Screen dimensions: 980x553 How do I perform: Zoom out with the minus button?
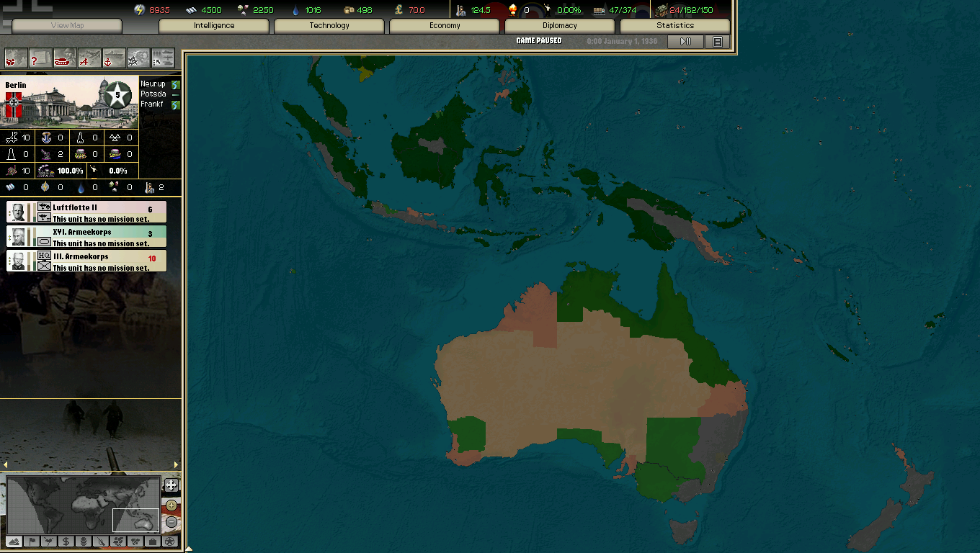(x=171, y=522)
